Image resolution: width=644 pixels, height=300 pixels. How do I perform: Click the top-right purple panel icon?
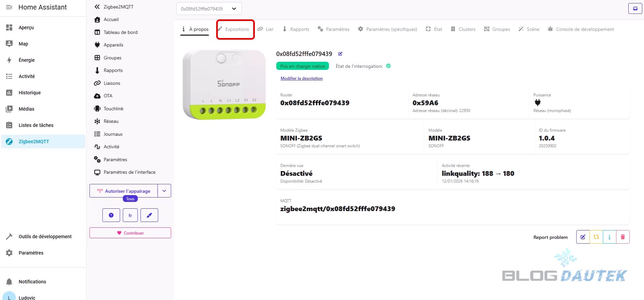[x=635, y=8]
